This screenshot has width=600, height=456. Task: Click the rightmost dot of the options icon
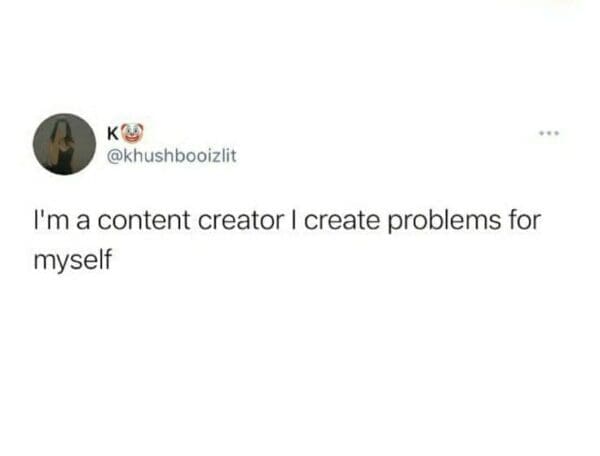coord(557,134)
